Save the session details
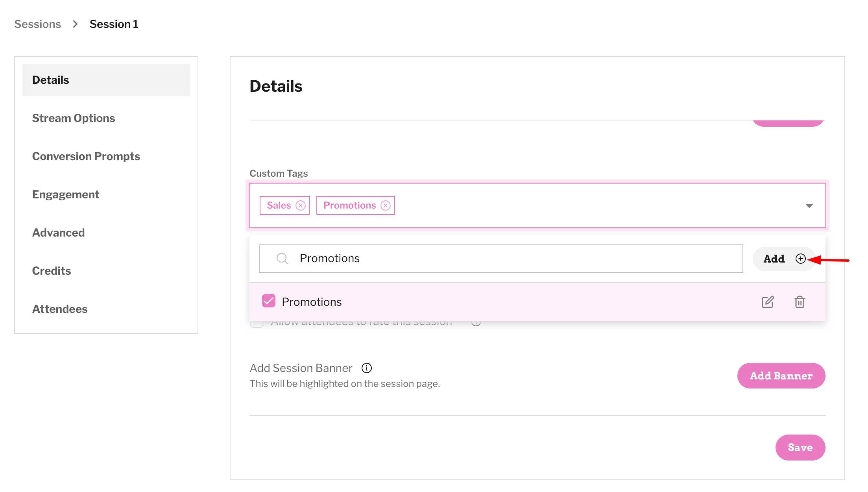This screenshot has width=868, height=492. coord(800,448)
